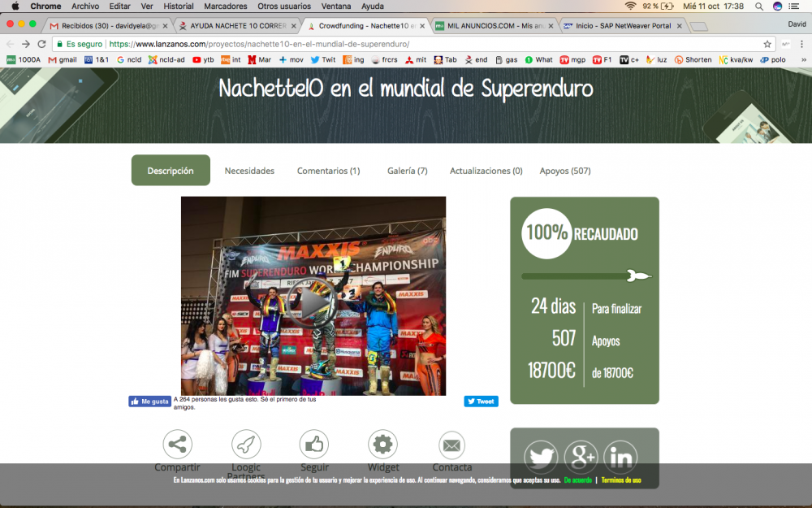
Task: Open the ytb YouTube bookmark
Action: [x=203, y=59]
